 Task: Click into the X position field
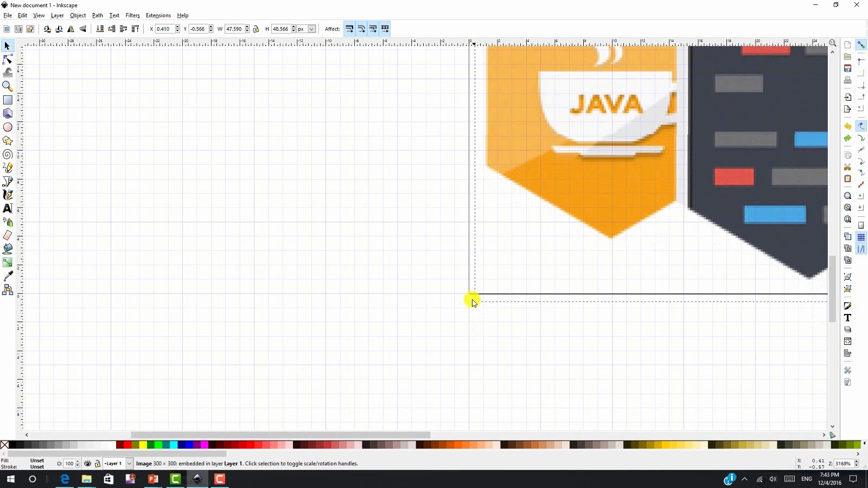[165, 29]
